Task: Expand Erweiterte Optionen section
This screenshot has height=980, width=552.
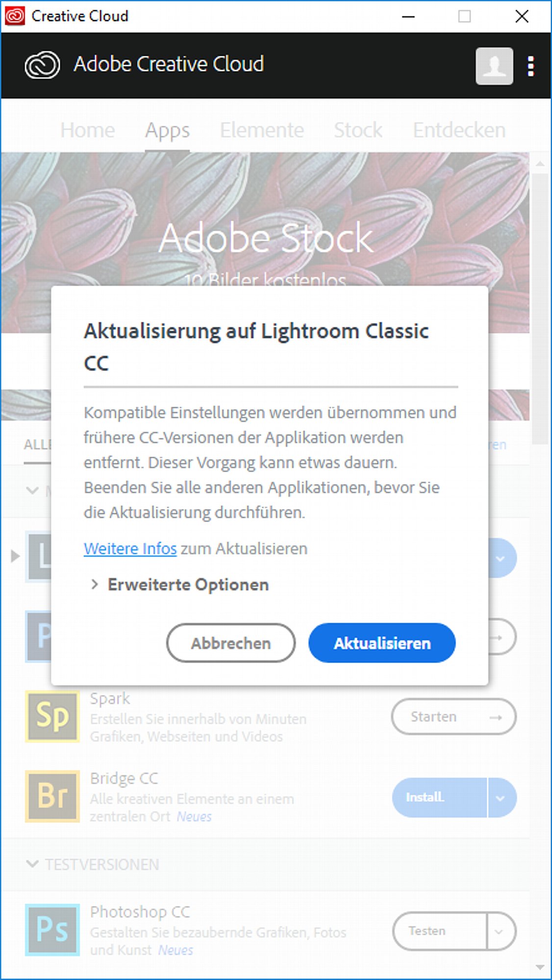Action: coord(179,585)
